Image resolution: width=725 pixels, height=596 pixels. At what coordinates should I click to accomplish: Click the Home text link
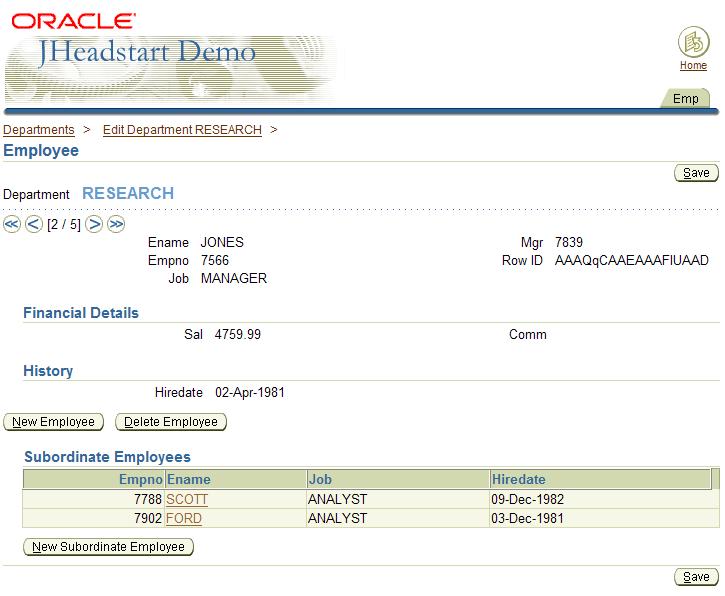693,66
